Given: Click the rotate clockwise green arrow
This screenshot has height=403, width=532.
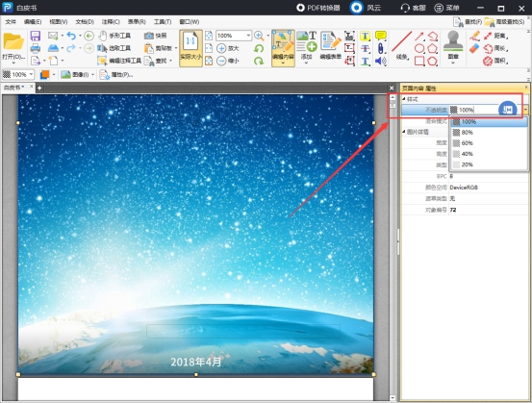Looking at the screenshot, I should click(x=259, y=61).
